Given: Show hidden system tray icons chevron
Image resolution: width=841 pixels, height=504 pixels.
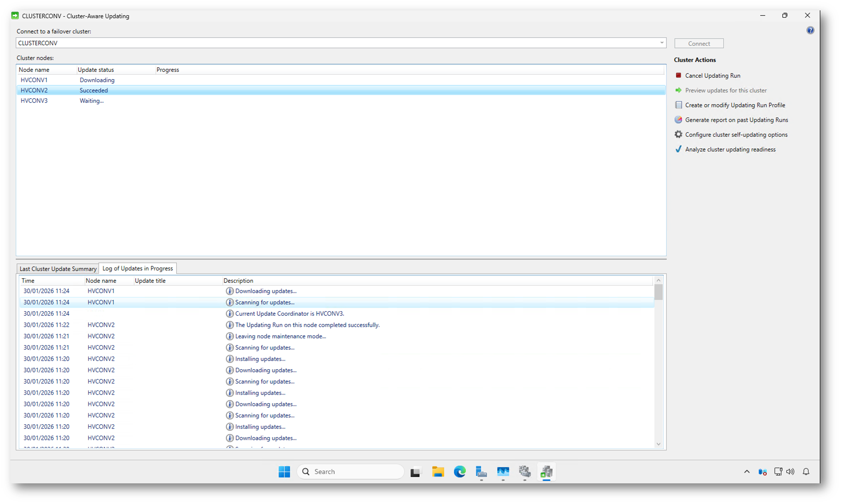Looking at the screenshot, I should click(747, 472).
